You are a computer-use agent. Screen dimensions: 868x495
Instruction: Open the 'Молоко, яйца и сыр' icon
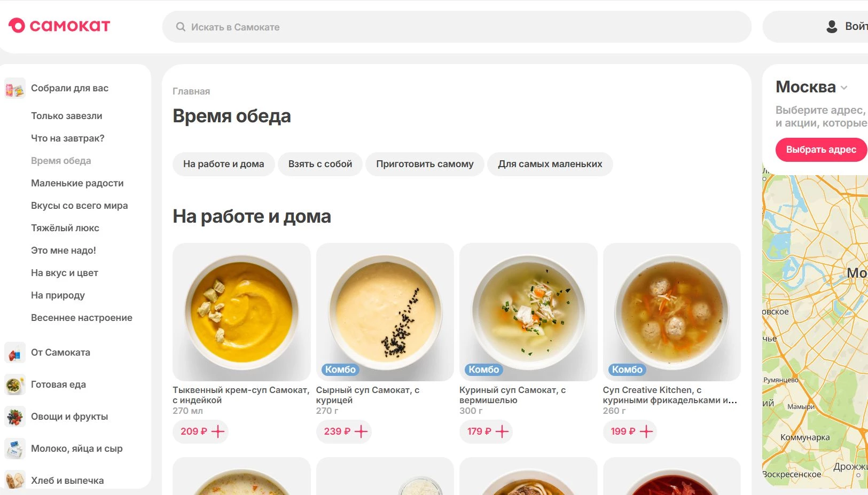[x=15, y=449]
